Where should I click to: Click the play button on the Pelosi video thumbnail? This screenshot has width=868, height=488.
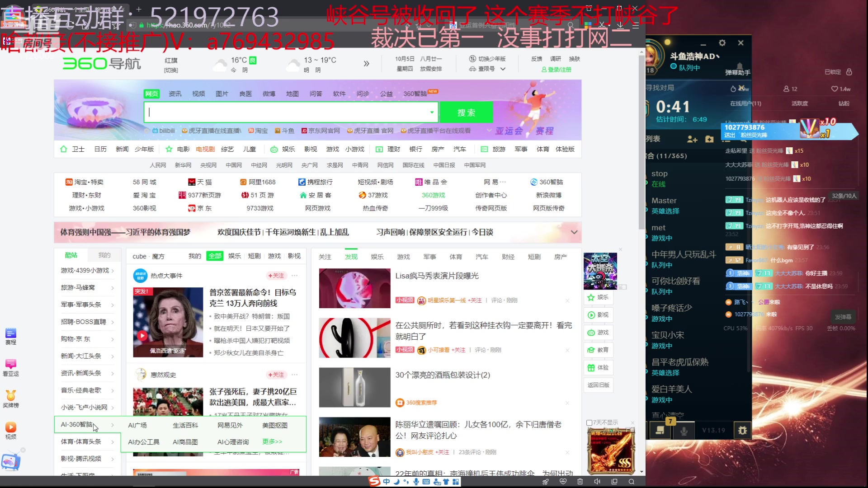(142, 336)
